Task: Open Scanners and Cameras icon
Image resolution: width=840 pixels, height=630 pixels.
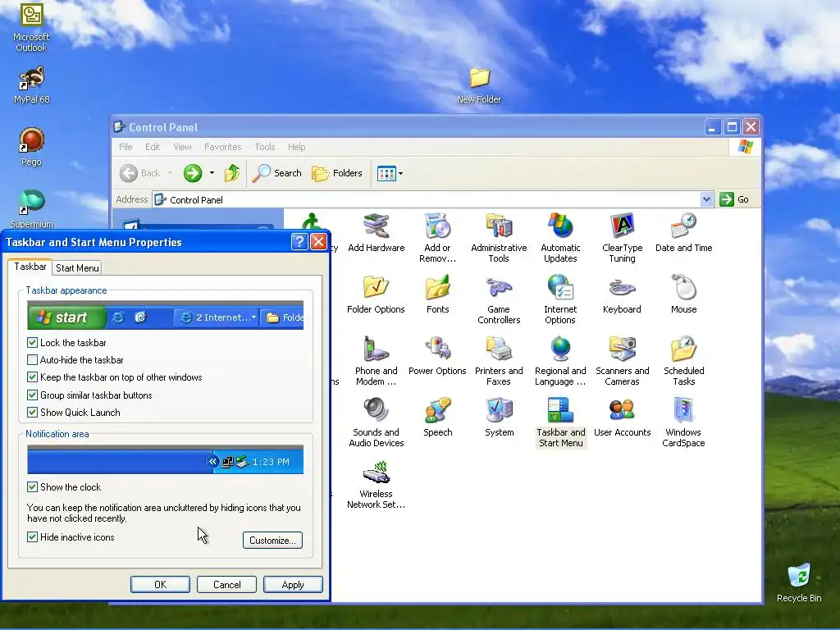Action: tap(622, 361)
